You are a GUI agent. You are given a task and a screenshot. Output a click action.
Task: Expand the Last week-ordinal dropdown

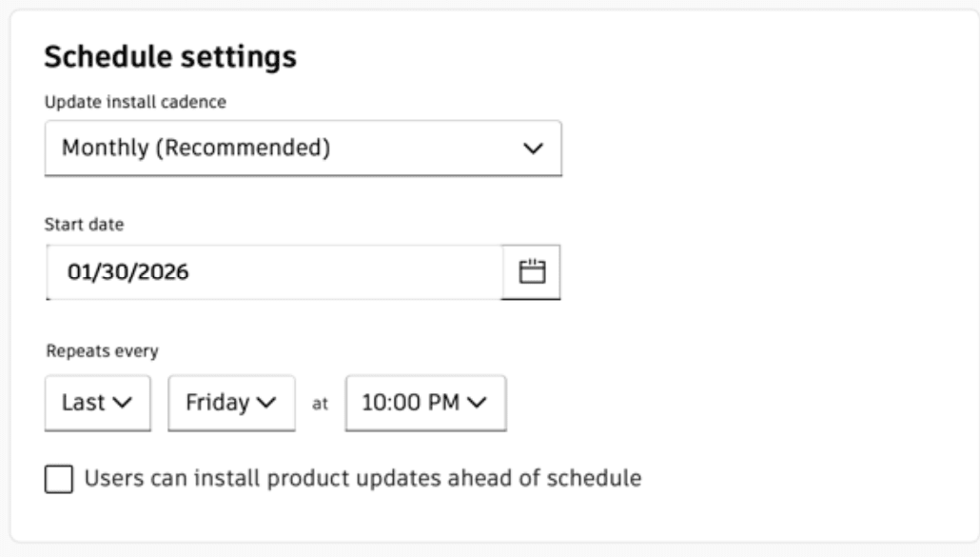pyautogui.click(x=97, y=403)
